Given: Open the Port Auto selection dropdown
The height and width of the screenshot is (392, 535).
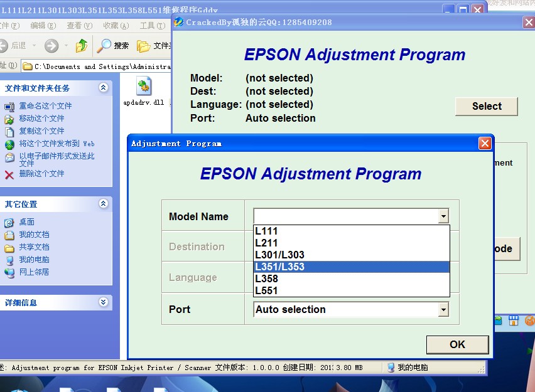Looking at the screenshot, I should pyautogui.click(x=443, y=309).
